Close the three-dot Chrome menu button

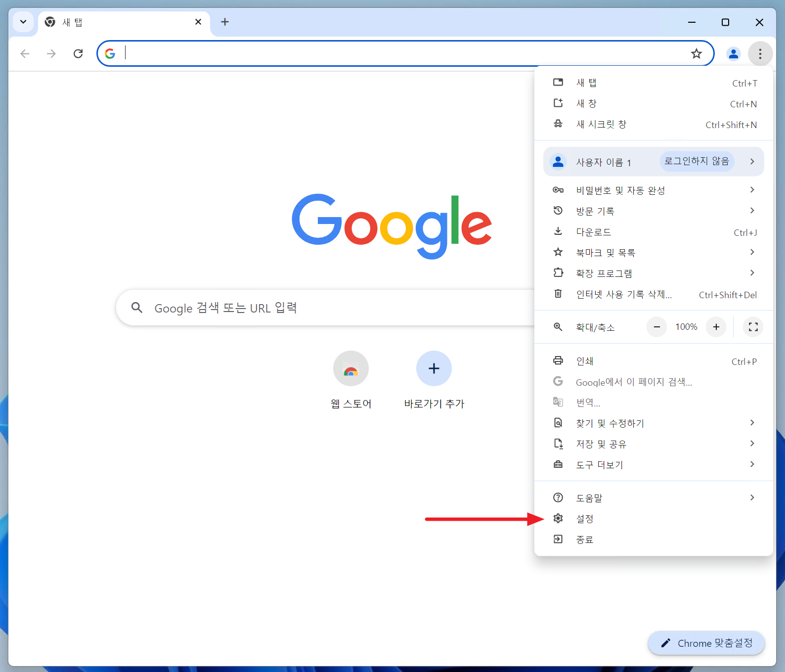[760, 53]
